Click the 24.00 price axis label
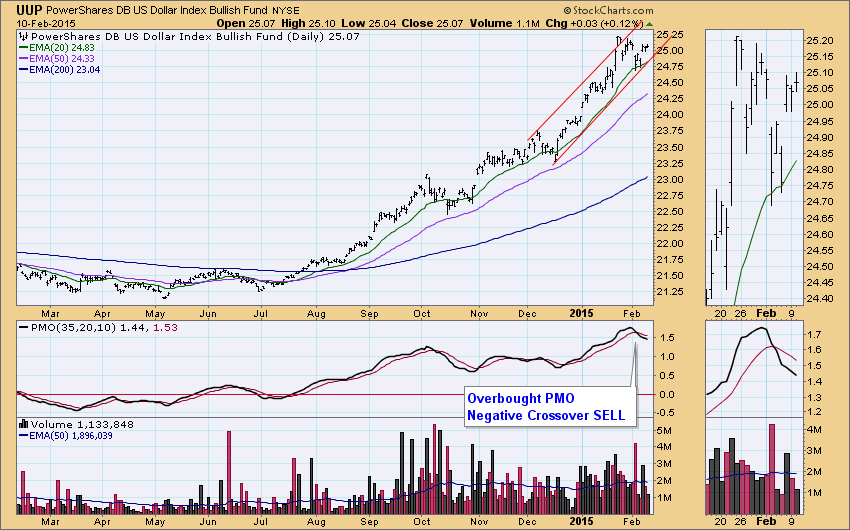 [669, 114]
